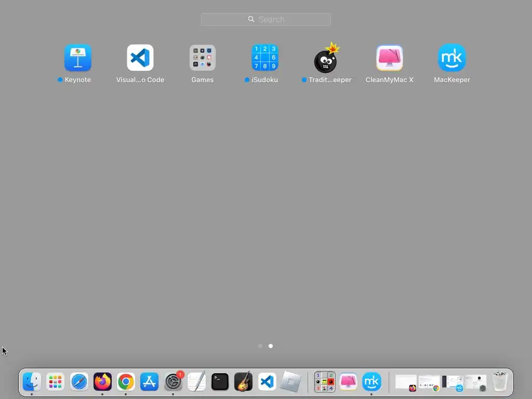Open Finder from the Dock
The image size is (532, 399).
[32, 382]
